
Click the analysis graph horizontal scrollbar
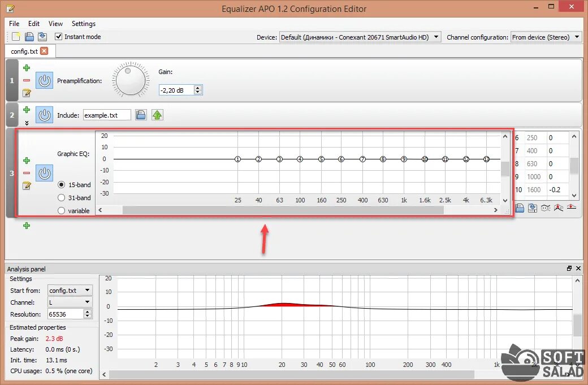pyautogui.click(x=292, y=374)
